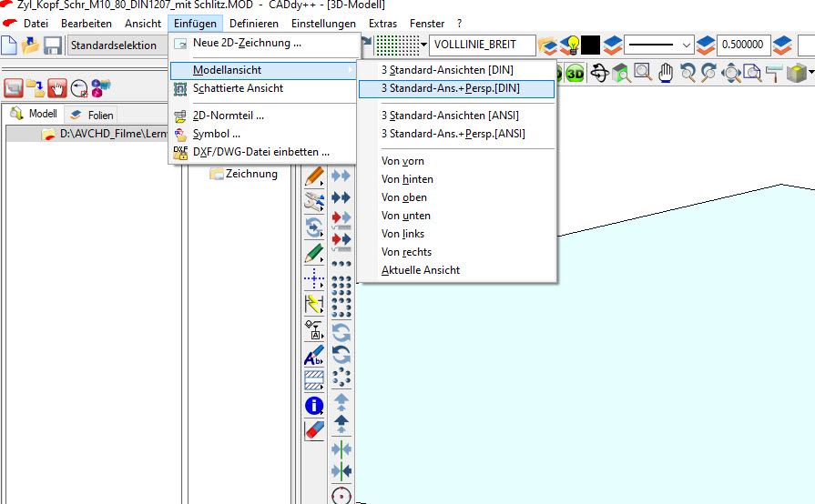Viewport: 815px width, 504px height.
Task: Click the hand pan tool icon
Action: (x=666, y=73)
